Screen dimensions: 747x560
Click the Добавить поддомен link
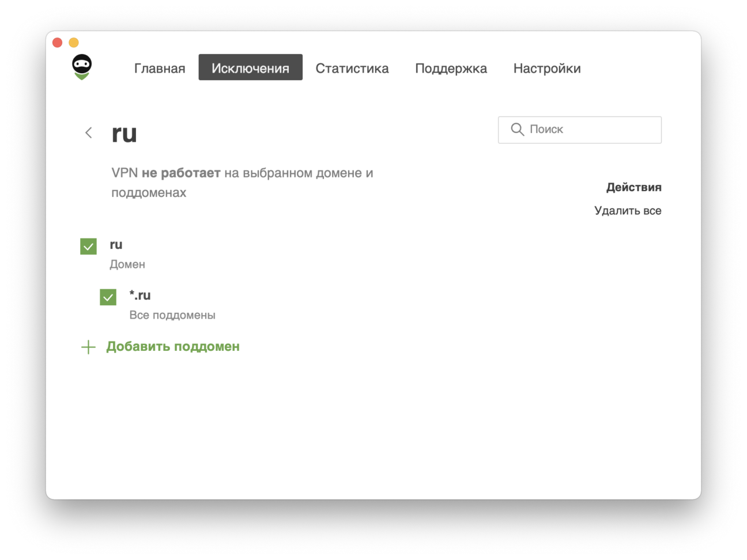172,347
